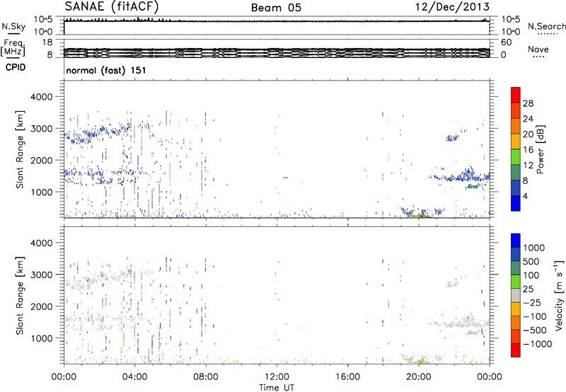Click the SANAE (fitACF) plot title
The image size is (566, 392).
[x=112, y=6]
